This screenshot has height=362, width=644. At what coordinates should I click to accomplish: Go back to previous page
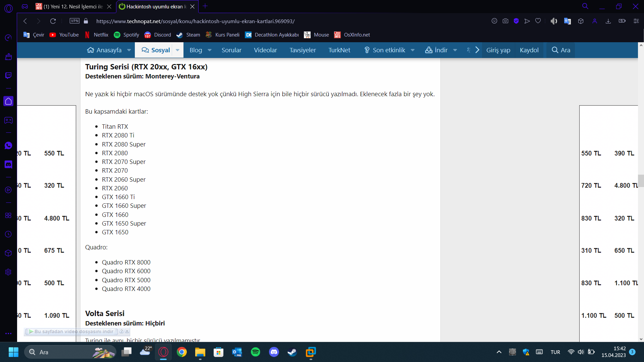point(25,21)
